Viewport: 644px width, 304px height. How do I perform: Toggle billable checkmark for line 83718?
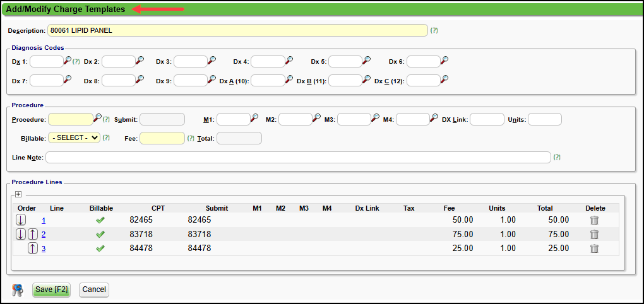pyautogui.click(x=100, y=235)
